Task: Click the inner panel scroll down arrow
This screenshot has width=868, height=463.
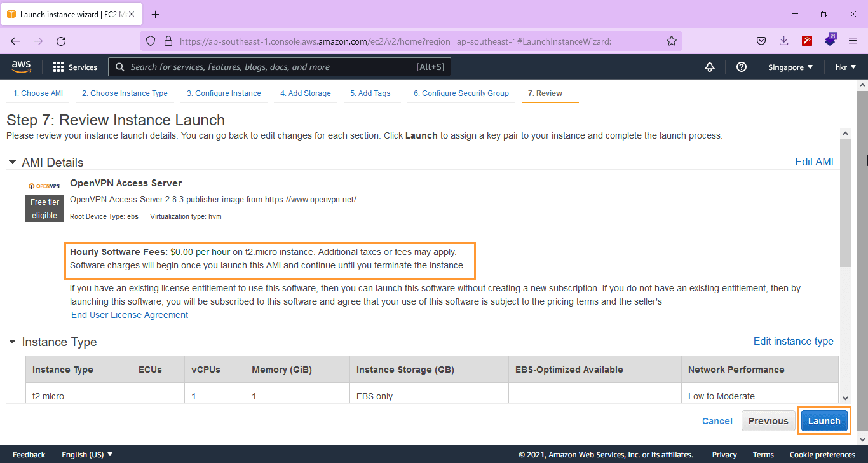Action: click(845, 398)
